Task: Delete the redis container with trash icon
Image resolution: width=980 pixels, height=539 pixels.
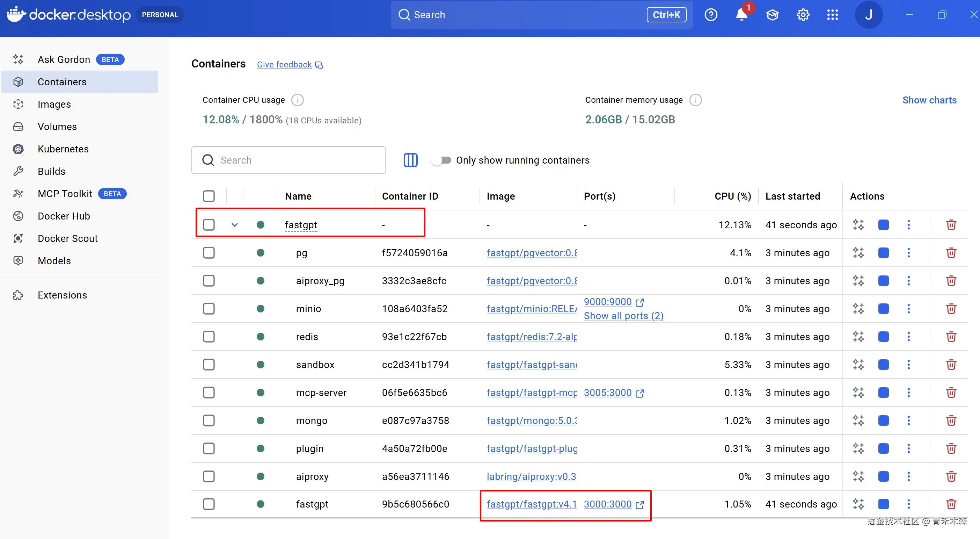Action: (951, 337)
